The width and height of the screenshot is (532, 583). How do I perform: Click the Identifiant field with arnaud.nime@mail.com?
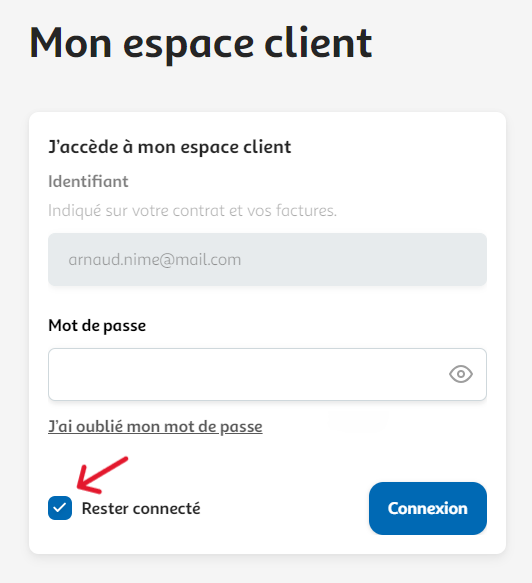267,260
